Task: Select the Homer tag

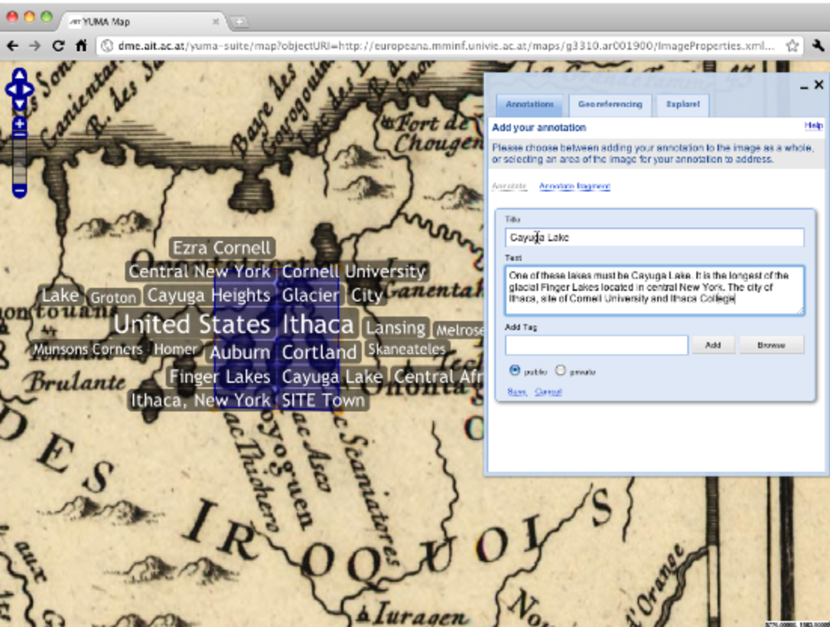Action: click(x=175, y=349)
